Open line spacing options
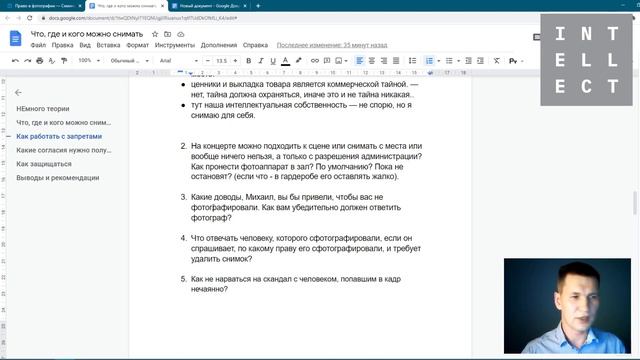640x360 pixels. pyautogui.click(x=412, y=61)
